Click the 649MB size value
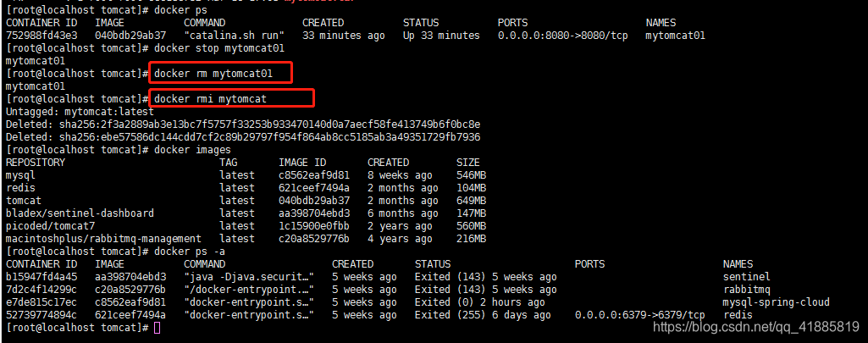Viewport: 868px width, 343px height. 471,201
